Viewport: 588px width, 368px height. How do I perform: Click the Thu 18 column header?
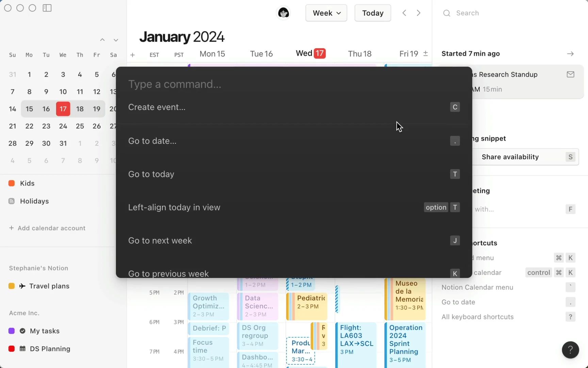360,54
